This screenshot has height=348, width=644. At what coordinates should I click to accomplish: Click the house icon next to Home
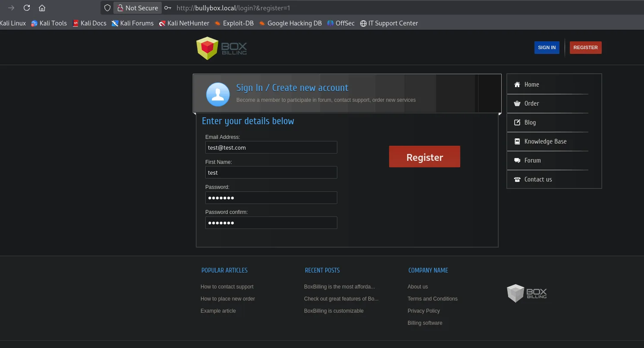coord(517,85)
